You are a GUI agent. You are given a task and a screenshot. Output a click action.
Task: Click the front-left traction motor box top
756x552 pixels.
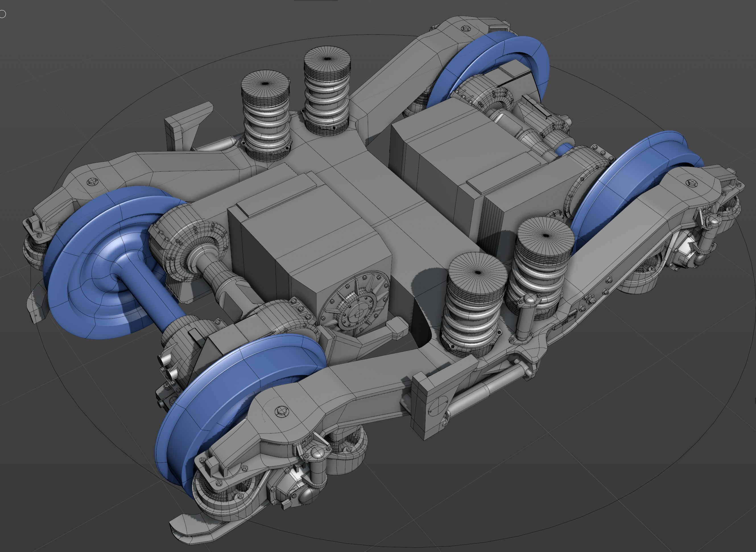301,221
